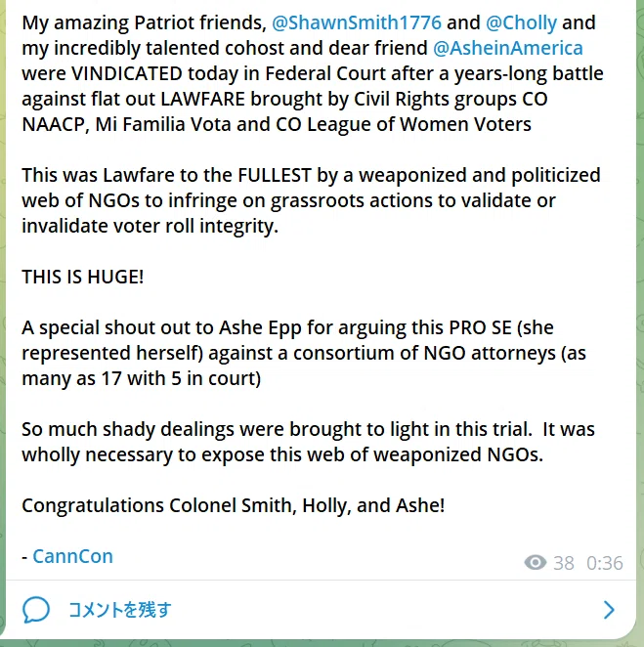Screen dimensions: 644x647
Task: Click the right chevron on comment bar
Action: click(609, 610)
